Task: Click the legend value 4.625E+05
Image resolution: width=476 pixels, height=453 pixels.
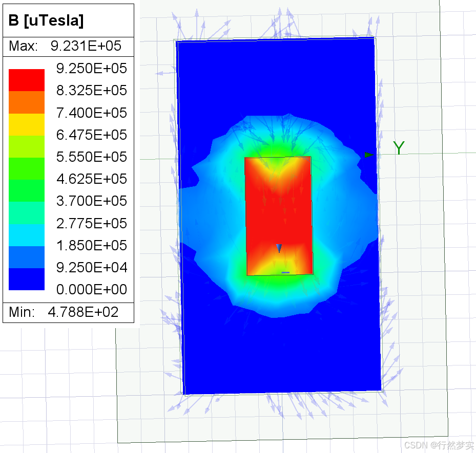Action: click(x=92, y=179)
